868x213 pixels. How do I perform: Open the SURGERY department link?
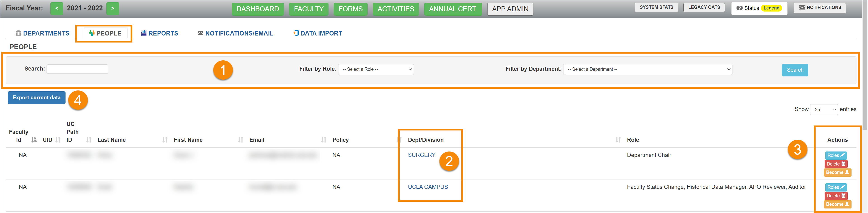(x=422, y=155)
